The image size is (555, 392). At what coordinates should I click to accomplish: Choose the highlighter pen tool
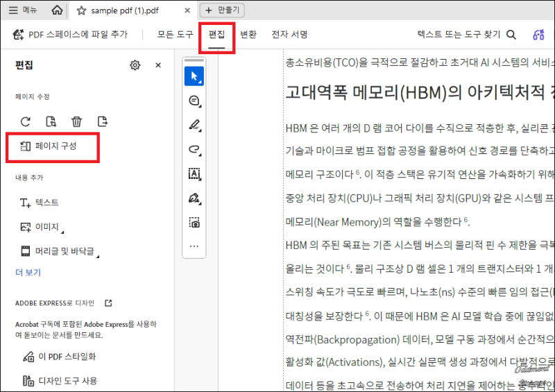coord(194,125)
